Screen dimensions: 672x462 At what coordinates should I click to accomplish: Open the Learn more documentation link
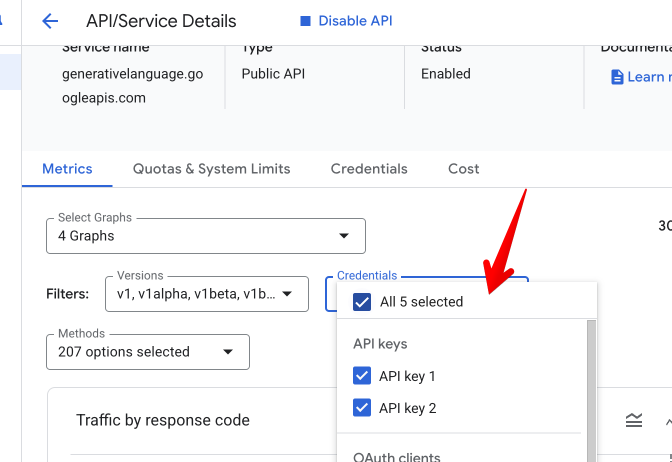tap(647, 77)
